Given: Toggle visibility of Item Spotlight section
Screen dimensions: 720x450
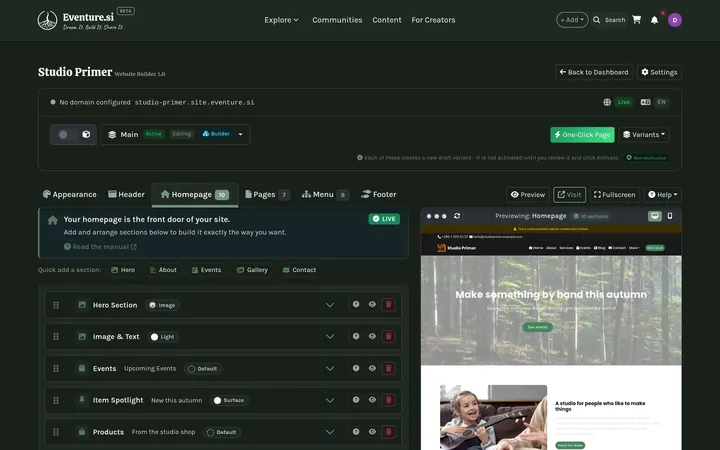Looking at the screenshot, I should (x=372, y=399).
